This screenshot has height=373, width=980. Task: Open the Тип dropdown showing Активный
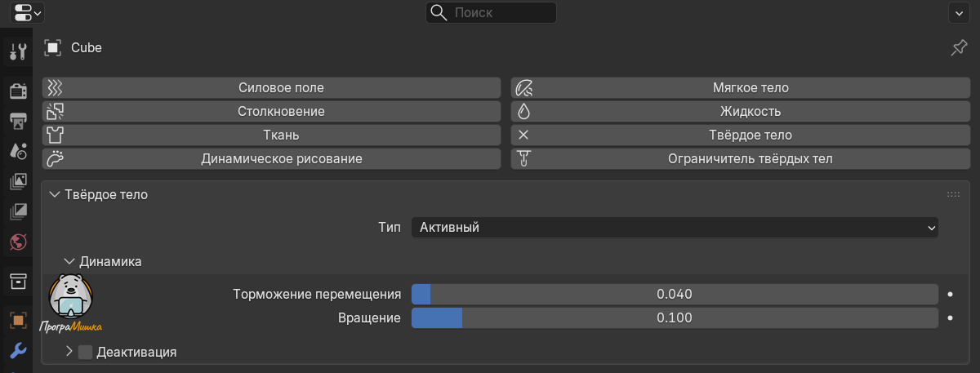click(x=675, y=228)
